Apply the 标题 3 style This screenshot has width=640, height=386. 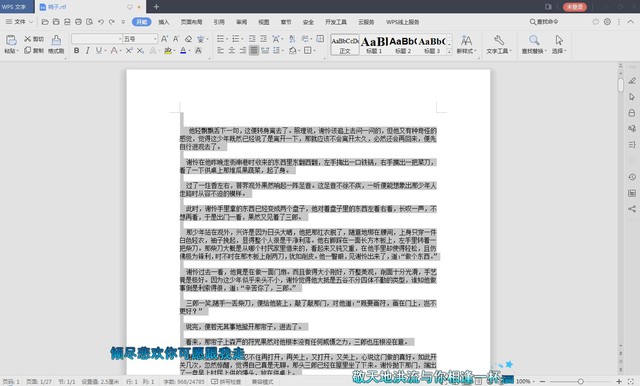tap(432, 44)
